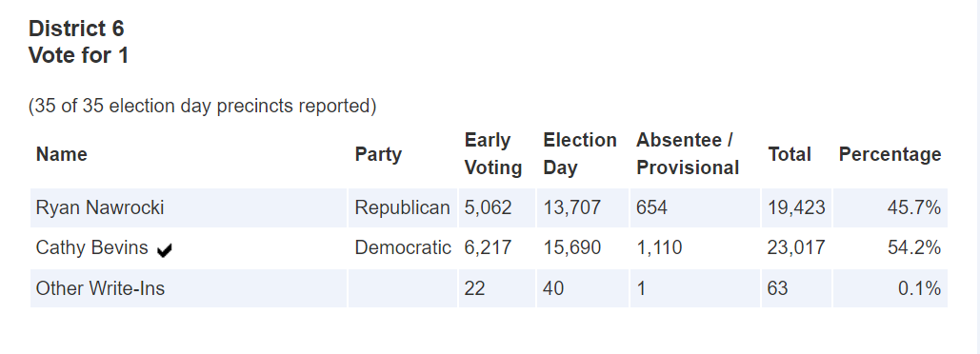Click the Absentee / Provisional column header
Viewport: 980px width, 354px height.
[x=688, y=154]
